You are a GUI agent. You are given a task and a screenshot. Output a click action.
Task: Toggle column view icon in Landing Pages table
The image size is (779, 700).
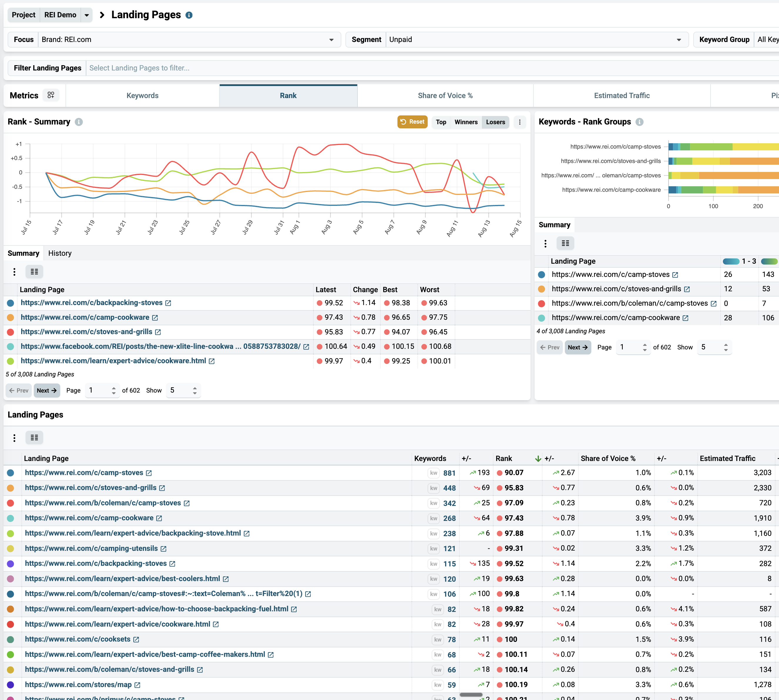34,438
